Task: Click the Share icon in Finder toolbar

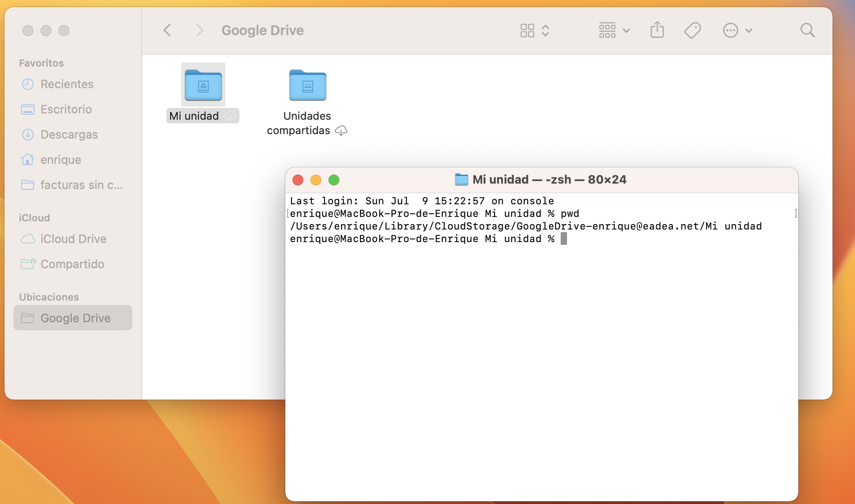Action: coord(657,30)
